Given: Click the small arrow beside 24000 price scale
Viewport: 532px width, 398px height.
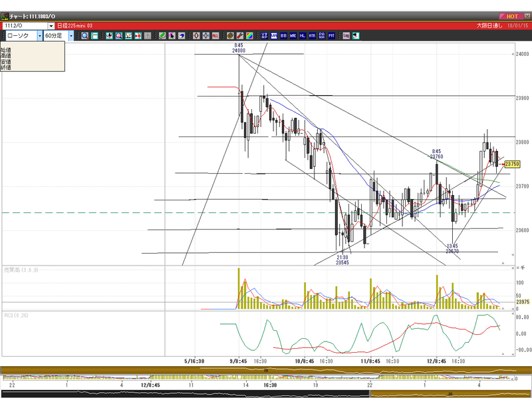Looking at the screenshot, I should pyautogui.click(x=513, y=55).
